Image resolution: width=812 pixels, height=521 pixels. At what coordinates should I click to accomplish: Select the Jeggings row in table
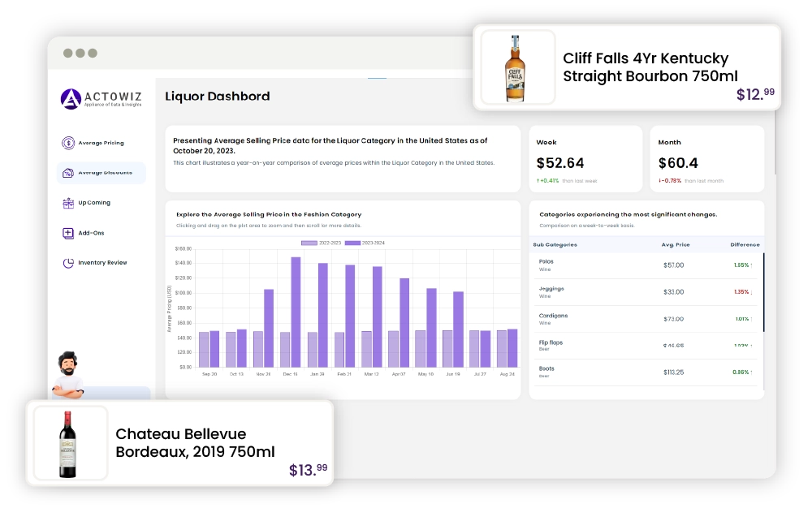pyautogui.click(x=646, y=292)
